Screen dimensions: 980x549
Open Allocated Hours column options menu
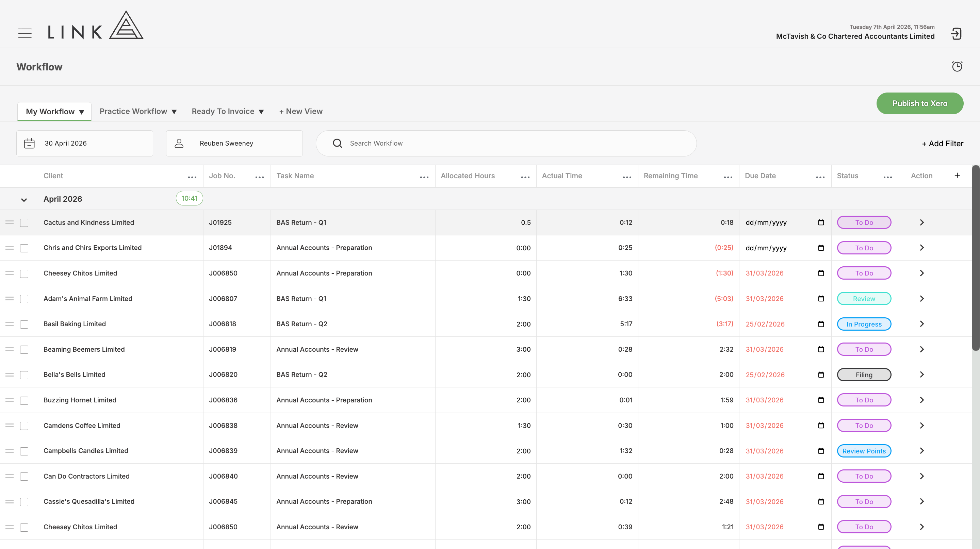coord(525,177)
